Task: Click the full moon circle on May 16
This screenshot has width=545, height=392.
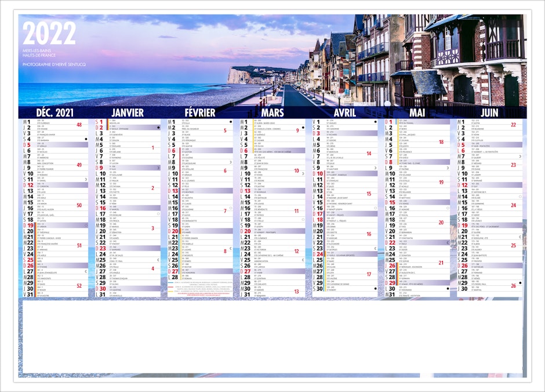Action: [448, 208]
